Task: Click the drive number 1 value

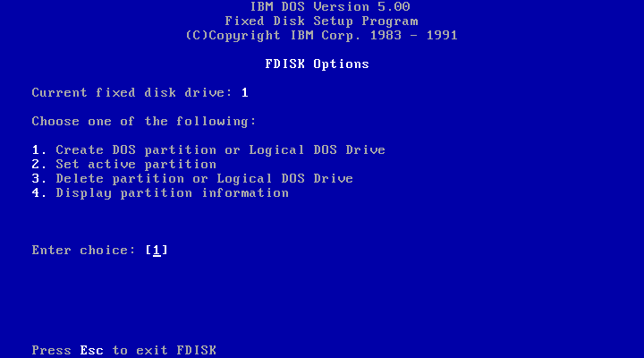Action: pos(245,93)
